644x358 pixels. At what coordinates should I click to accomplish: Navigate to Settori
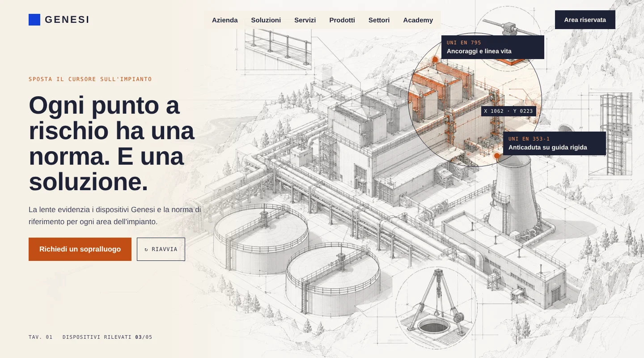coord(379,20)
